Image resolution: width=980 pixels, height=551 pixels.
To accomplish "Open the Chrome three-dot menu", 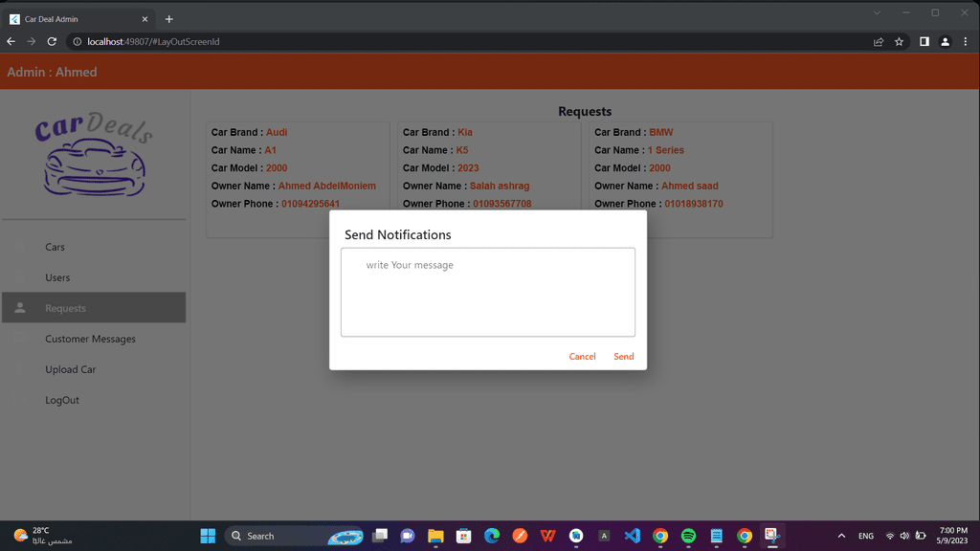I will [x=966, y=42].
